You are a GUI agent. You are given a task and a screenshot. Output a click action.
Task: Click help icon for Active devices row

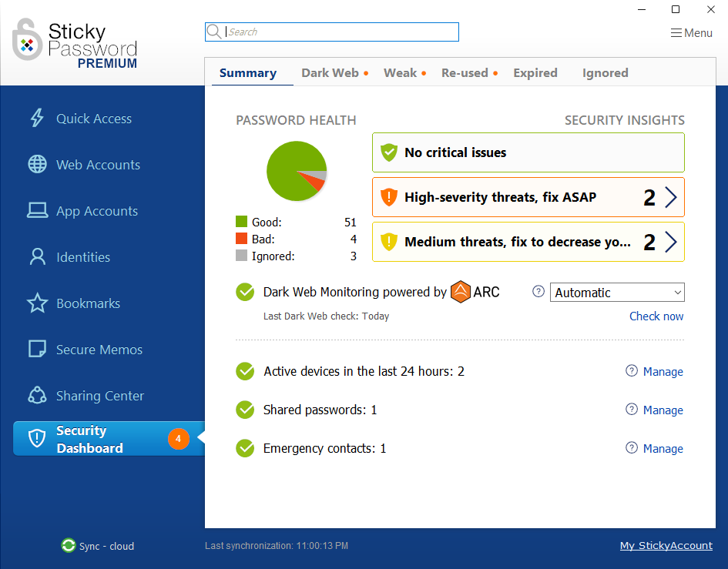coord(632,370)
